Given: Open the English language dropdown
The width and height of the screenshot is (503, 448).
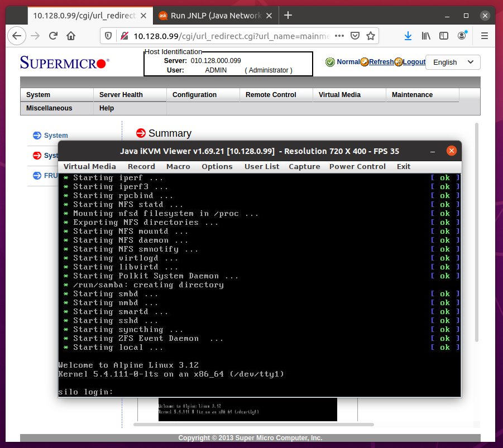Looking at the screenshot, I should (x=453, y=62).
